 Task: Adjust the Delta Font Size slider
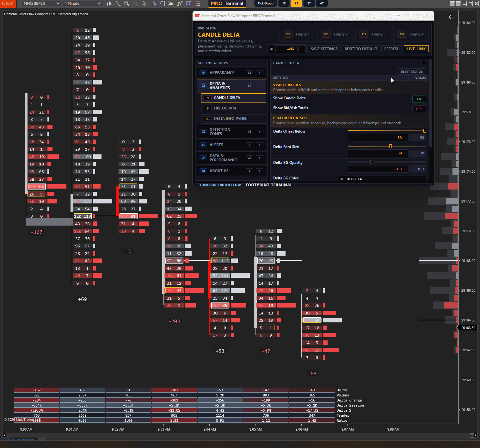[391, 146]
